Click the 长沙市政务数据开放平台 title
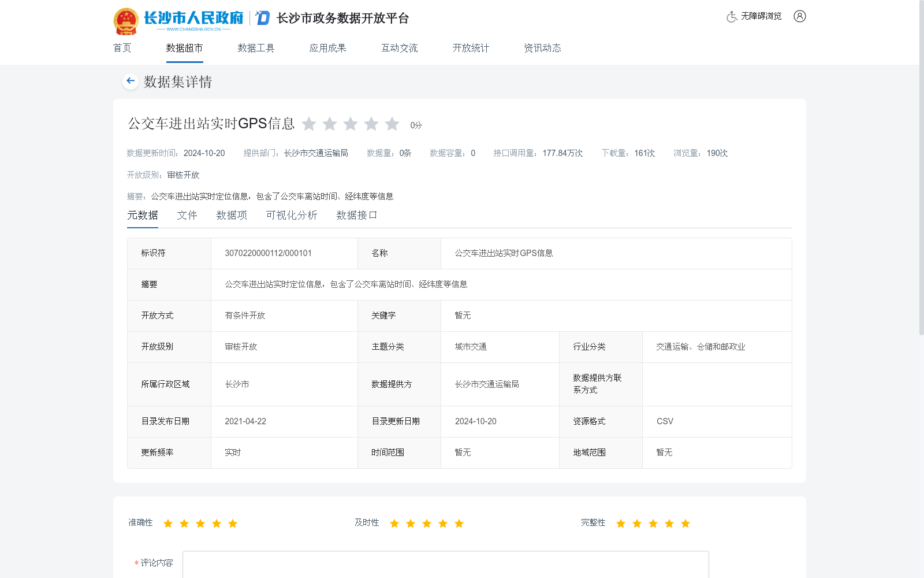The height and width of the screenshot is (578, 924). (343, 18)
